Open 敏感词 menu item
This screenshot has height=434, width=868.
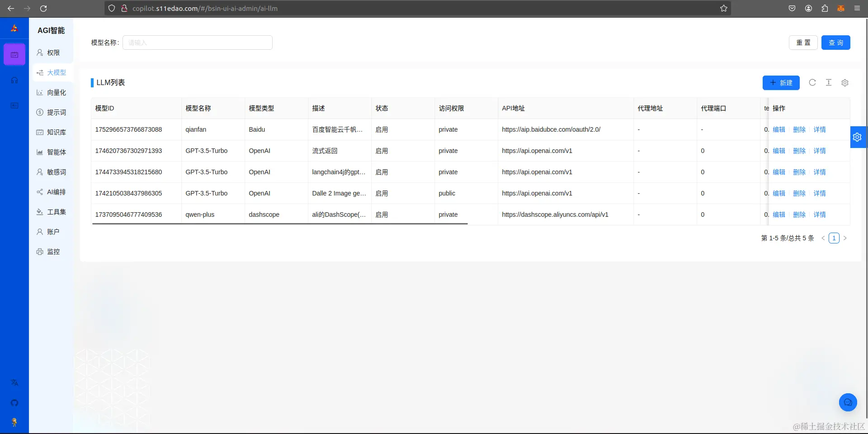[x=53, y=172]
